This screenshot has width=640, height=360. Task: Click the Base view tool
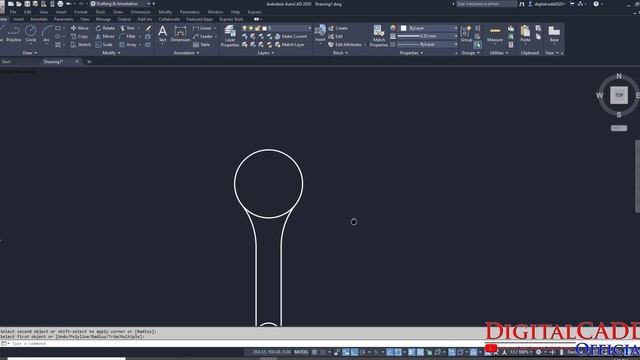click(x=554, y=34)
